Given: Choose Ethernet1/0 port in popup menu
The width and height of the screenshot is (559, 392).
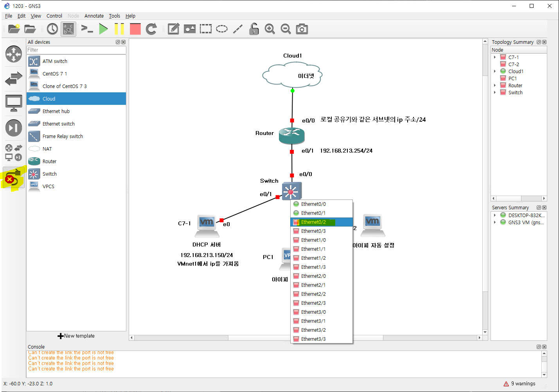Looking at the screenshot, I should pos(322,240).
